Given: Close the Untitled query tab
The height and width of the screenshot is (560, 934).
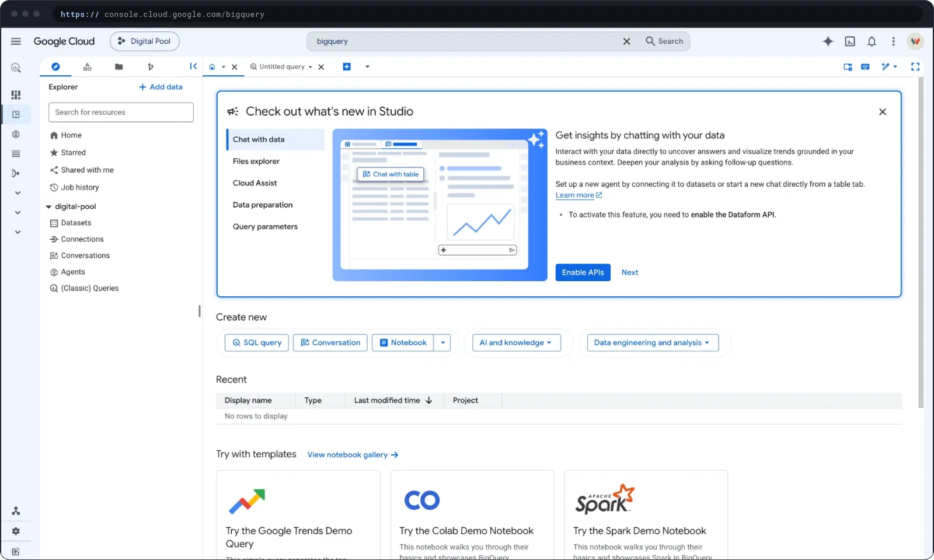Looking at the screenshot, I should click(x=321, y=67).
